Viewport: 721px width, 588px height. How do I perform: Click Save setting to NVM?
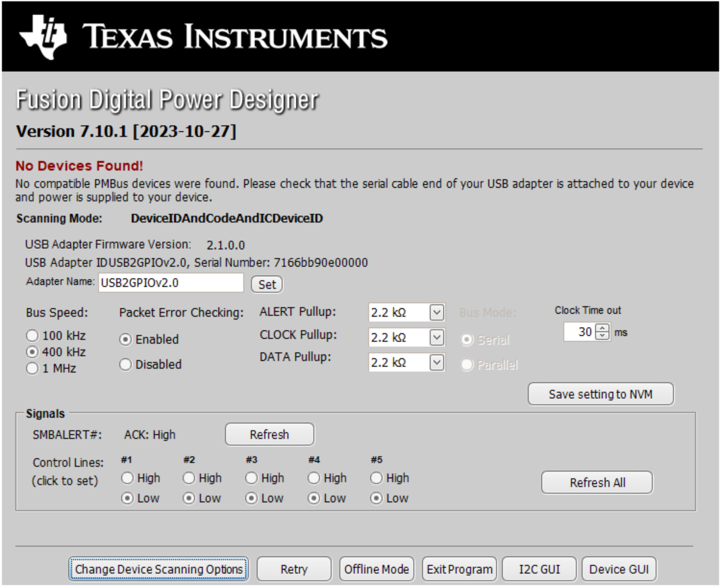[601, 395]
